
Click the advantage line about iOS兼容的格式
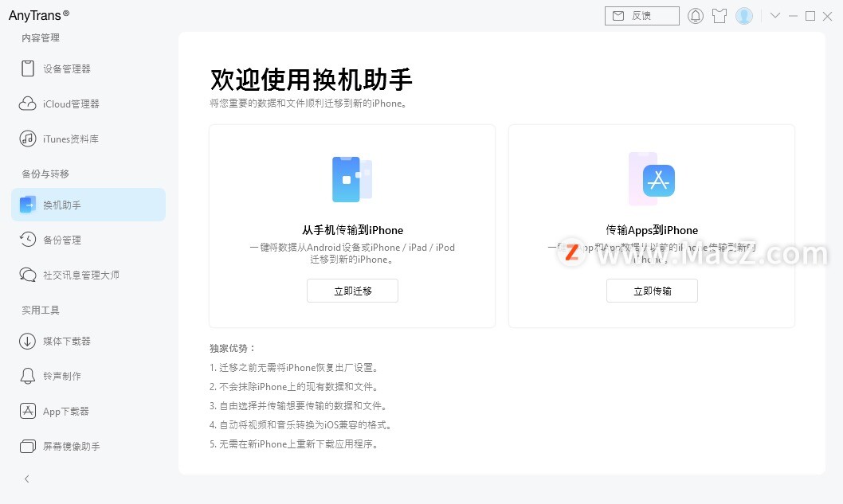[301, 425]
